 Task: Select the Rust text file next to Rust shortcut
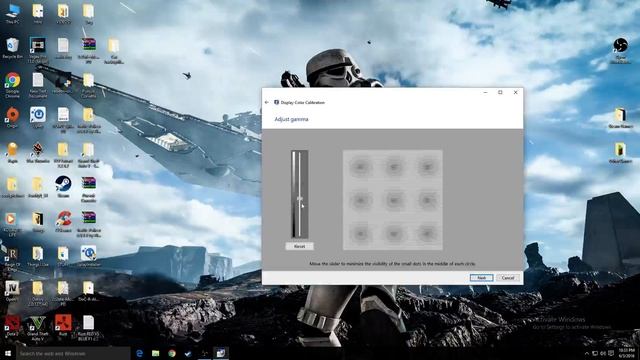point(88,328)
